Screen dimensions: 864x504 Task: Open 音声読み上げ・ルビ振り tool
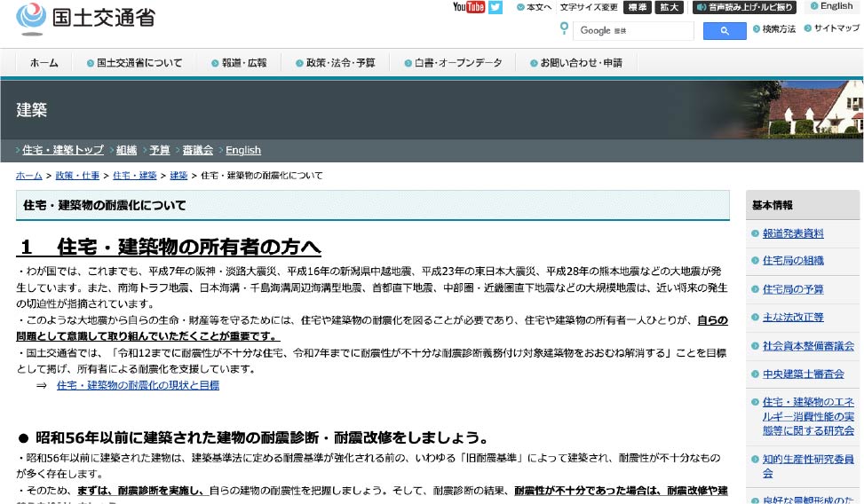coord(745,7)
